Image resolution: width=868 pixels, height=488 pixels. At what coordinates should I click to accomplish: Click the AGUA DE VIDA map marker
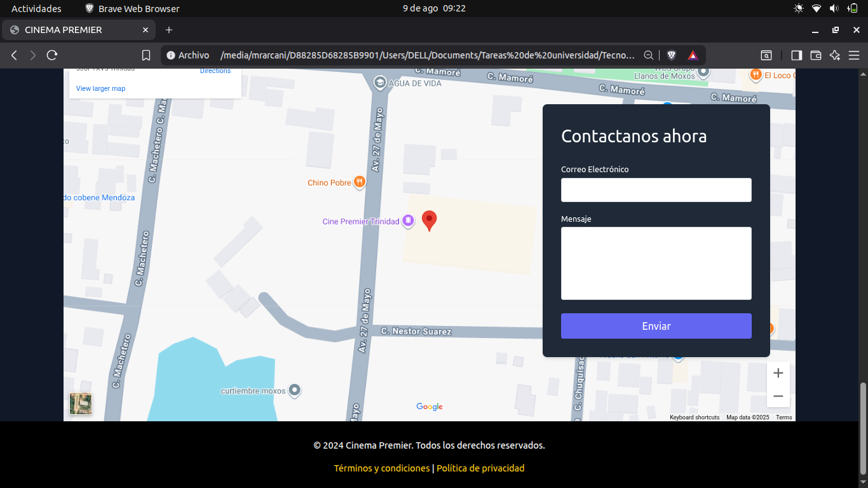click(x=380, y=83)
